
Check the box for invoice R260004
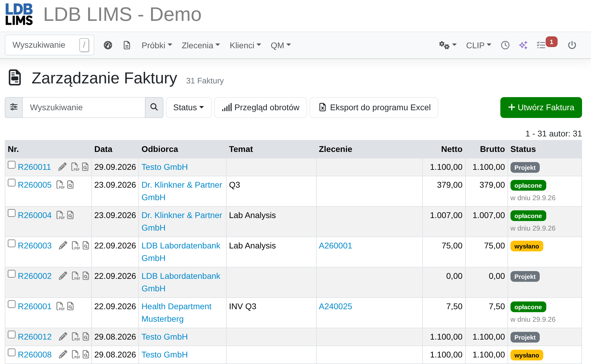pos(12,213)
